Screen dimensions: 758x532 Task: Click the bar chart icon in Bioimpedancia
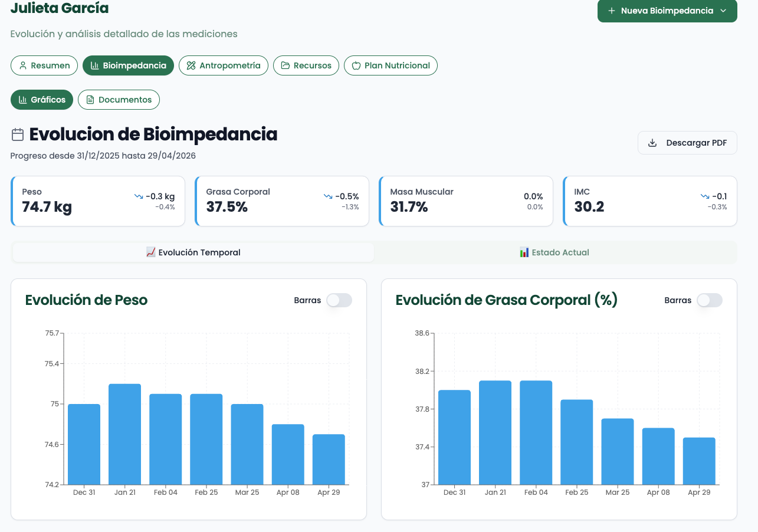pos(95,65)
